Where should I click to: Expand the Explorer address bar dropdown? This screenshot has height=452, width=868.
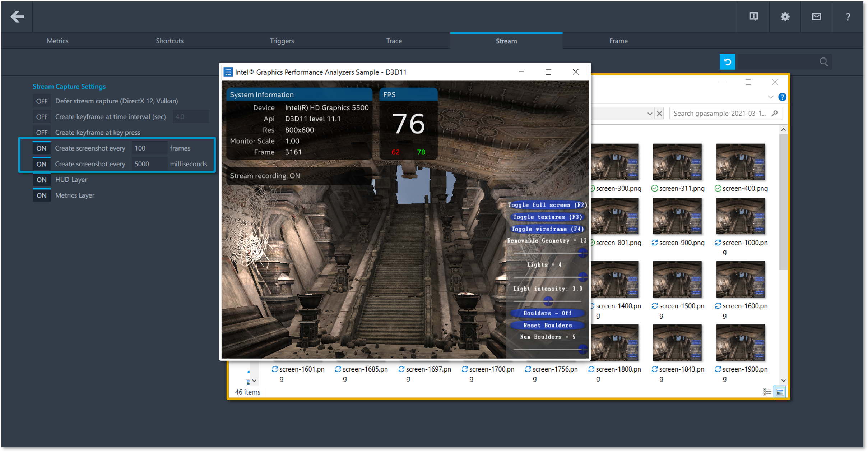tap(649, 114)
